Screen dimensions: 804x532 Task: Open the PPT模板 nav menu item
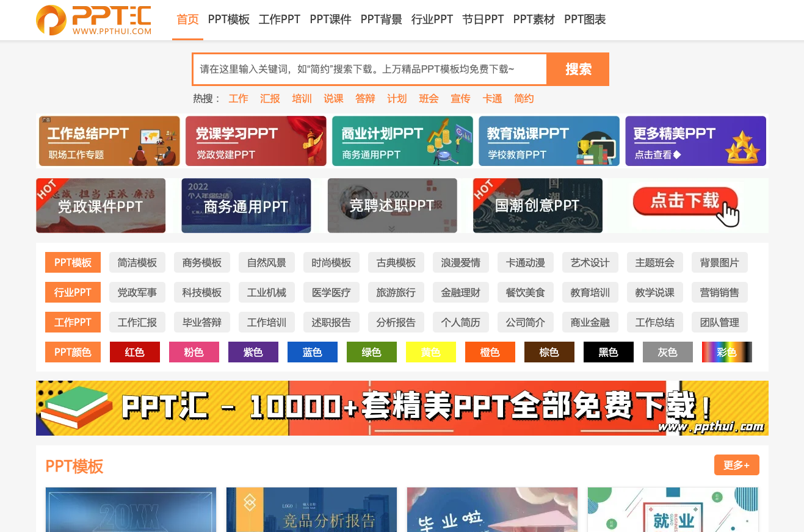click(x=229, y=20)
